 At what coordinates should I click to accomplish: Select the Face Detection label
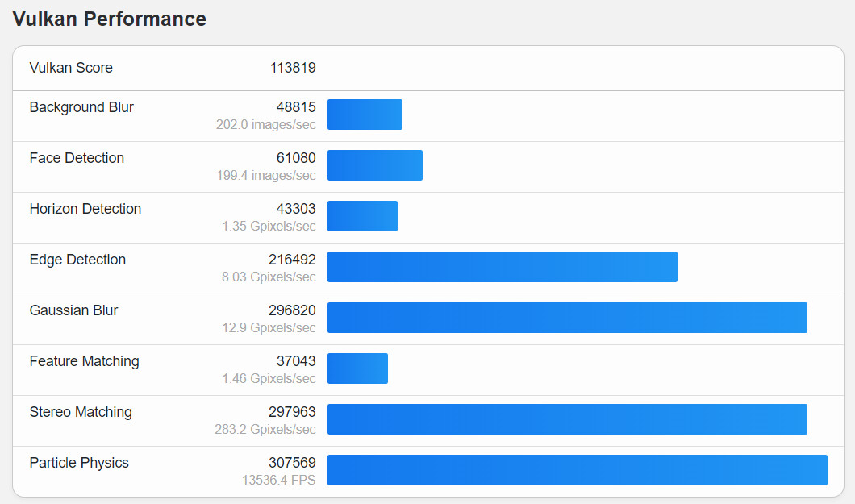[x=77, y=158]
